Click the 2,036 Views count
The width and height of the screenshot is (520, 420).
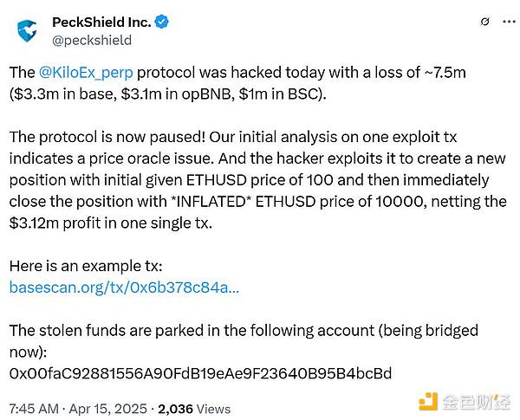pos(194,406)
